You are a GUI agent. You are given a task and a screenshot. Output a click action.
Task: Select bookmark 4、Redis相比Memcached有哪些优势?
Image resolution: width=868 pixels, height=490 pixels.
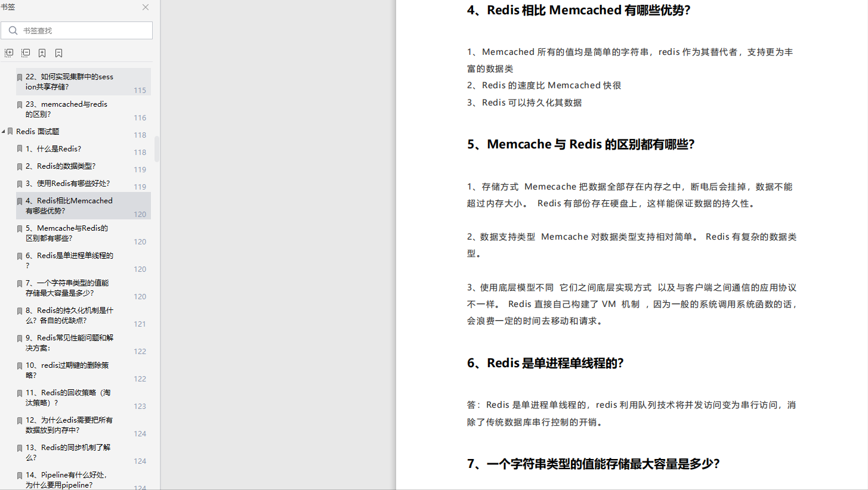click(69, 206)
